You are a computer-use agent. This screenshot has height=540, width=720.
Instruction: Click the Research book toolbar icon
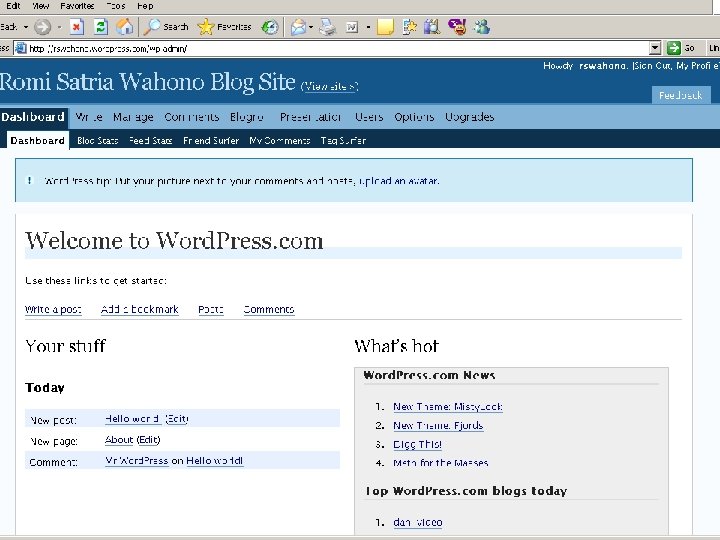tap(432, 27)
